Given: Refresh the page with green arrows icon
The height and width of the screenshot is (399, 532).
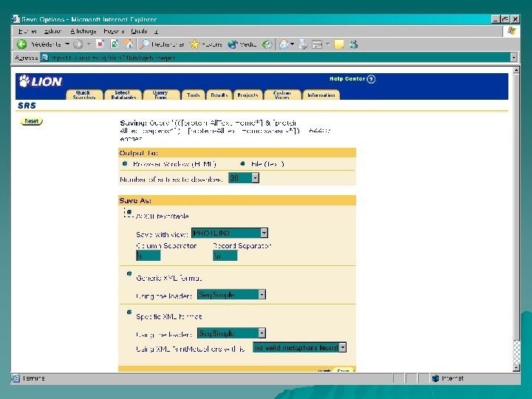Looking at the screenshot, I should click(x=115, y=44).
